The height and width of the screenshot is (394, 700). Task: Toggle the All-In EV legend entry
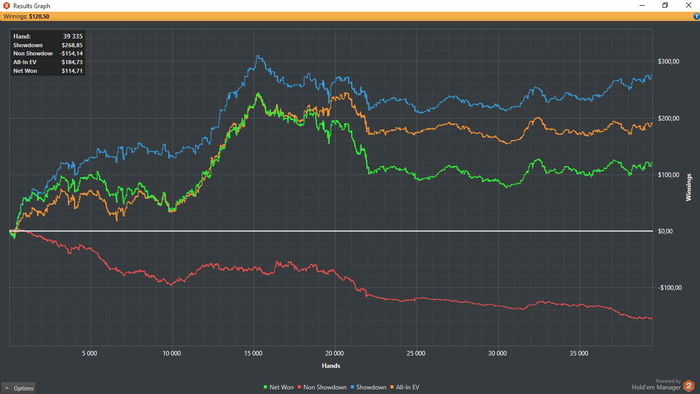coord(405,387)
